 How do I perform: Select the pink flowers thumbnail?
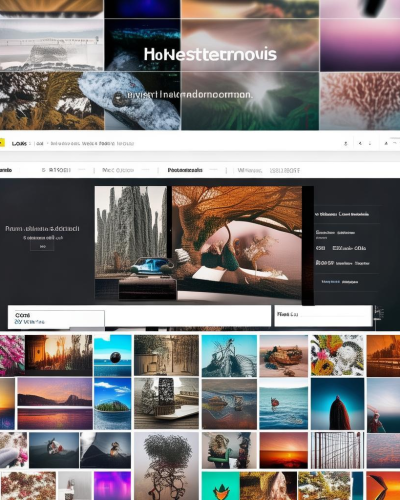[12, 355]
